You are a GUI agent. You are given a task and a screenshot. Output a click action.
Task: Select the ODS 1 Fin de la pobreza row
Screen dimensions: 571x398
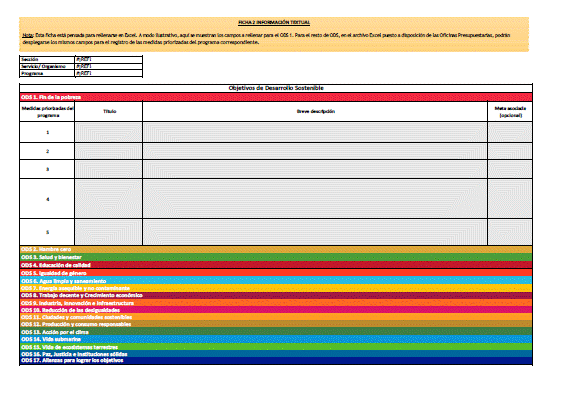coord(276,97)
